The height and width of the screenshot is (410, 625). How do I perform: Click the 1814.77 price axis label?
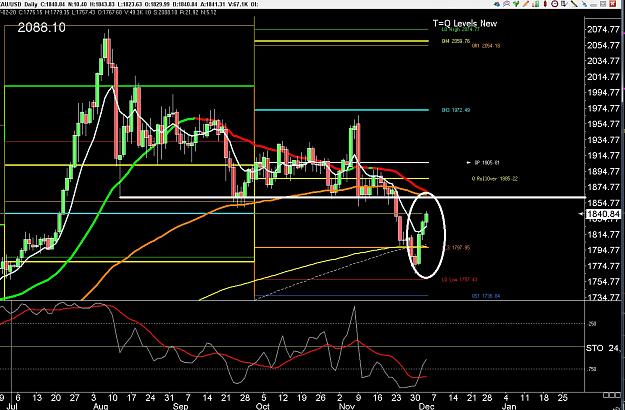point(603,234)
